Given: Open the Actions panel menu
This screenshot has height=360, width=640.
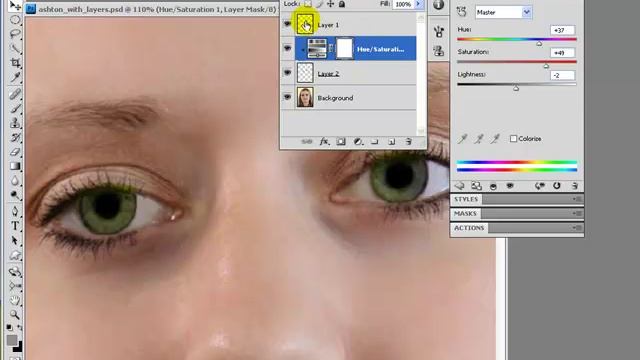Looking at the screenshot, I should 577,228.
